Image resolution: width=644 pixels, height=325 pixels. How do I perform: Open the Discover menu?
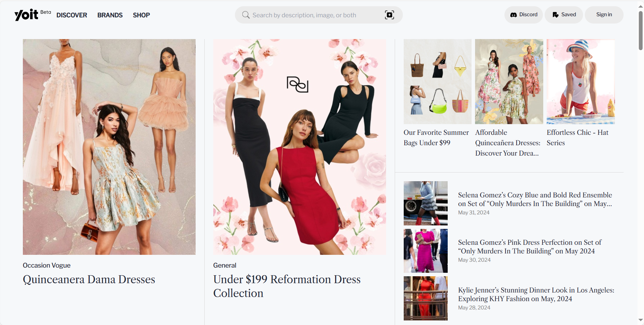point(72,15)
